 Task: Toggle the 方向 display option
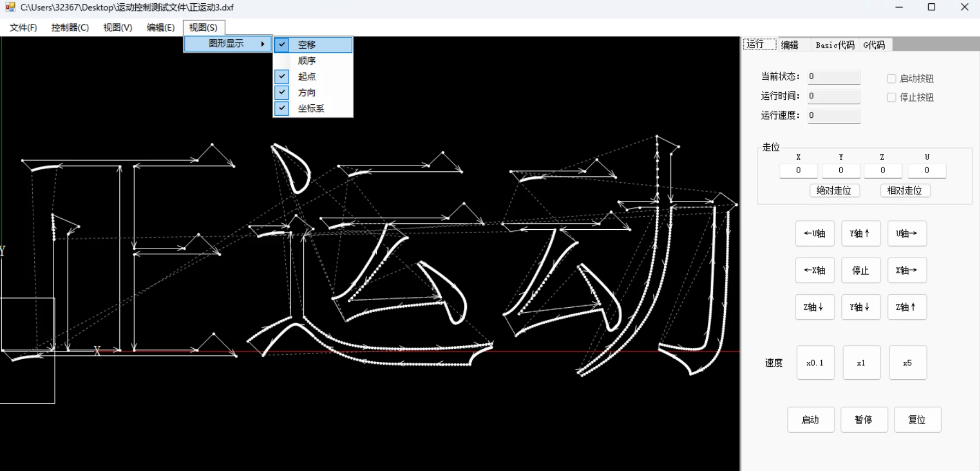click(313, 92)
